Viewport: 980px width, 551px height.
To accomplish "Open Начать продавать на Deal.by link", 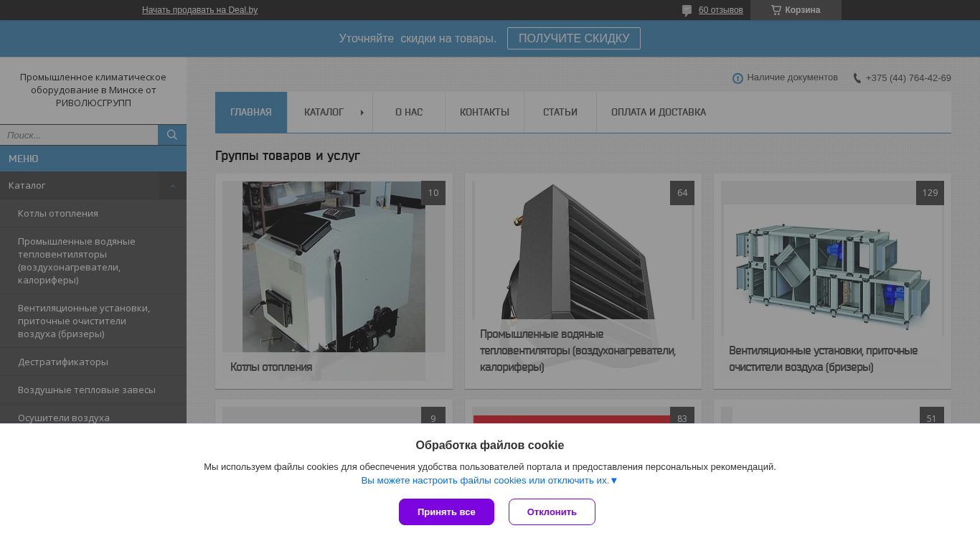I will tap(199, 10).
